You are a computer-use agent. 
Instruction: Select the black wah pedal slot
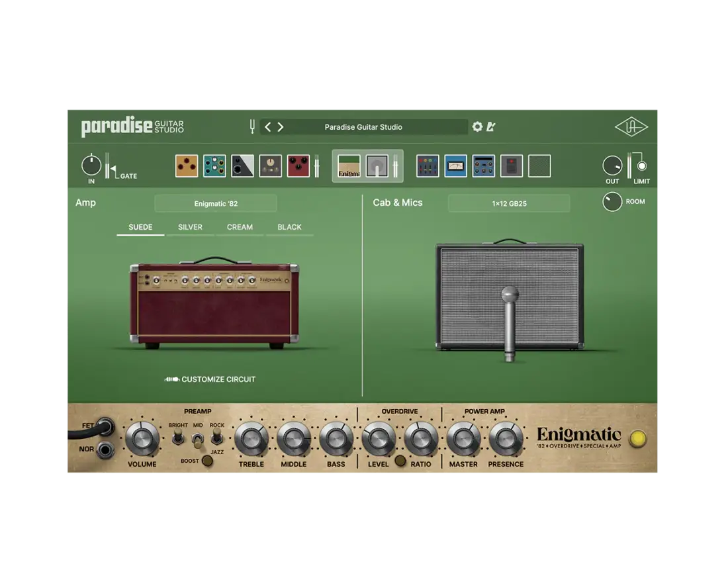click(242, 166)
